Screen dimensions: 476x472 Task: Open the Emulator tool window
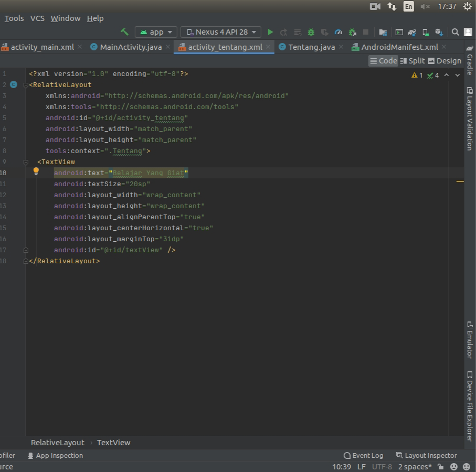pyautogui.click(x=469, y=340)
